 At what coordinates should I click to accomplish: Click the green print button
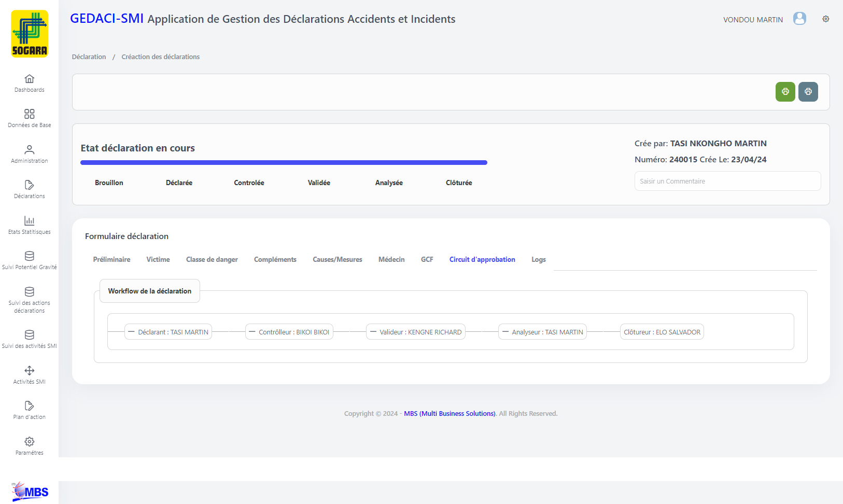click(x=785, y=92)
